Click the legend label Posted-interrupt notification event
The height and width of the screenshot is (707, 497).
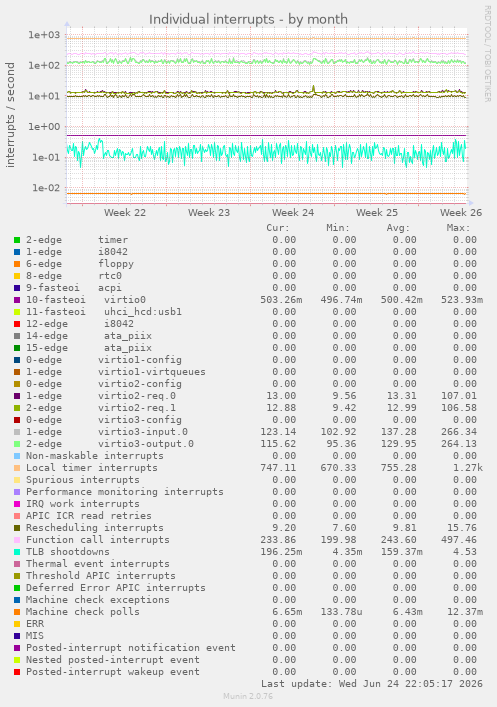[131, 648]
